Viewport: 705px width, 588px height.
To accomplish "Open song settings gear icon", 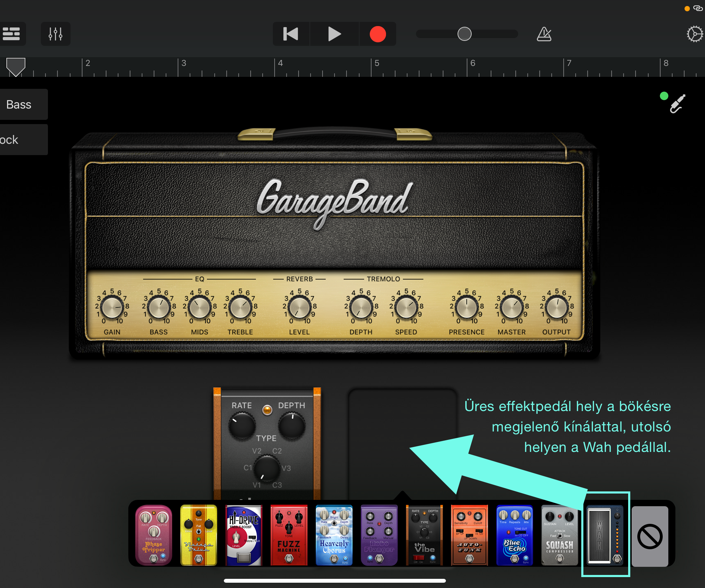I will pyautogui.click(x=694, y=34).
